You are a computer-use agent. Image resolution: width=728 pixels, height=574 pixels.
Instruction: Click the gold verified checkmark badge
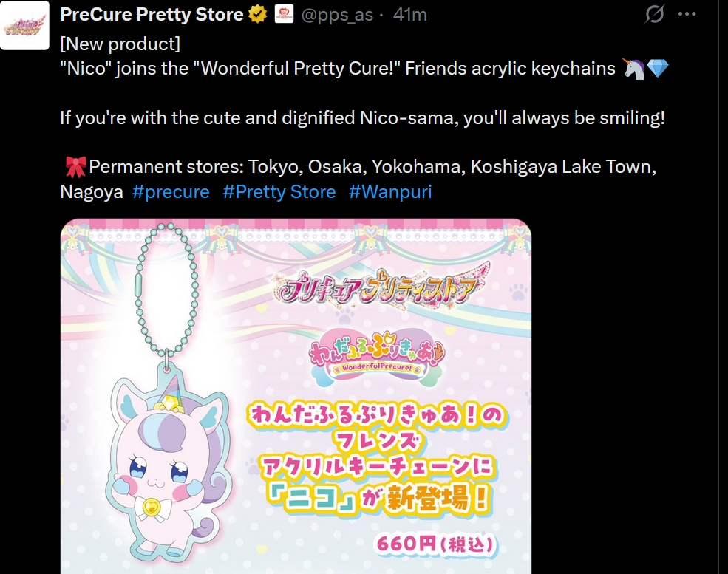tap(258, 14)
